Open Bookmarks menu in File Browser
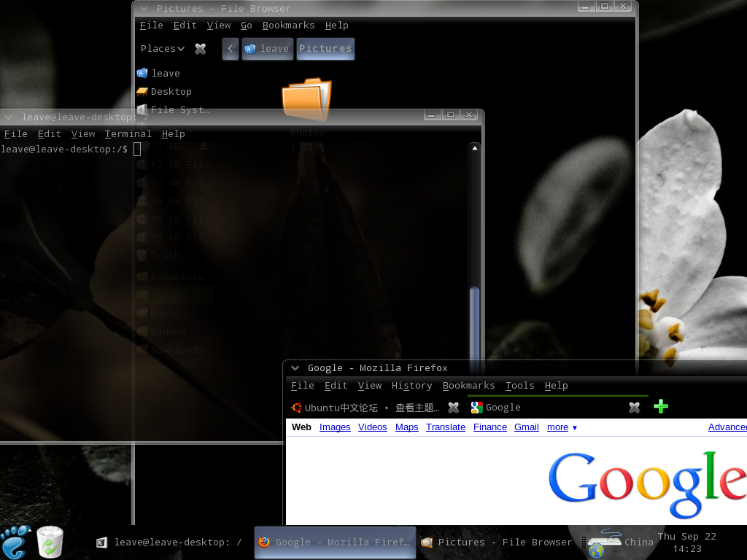The height and width of the screenshot is (560, 747). coord(289,26)
